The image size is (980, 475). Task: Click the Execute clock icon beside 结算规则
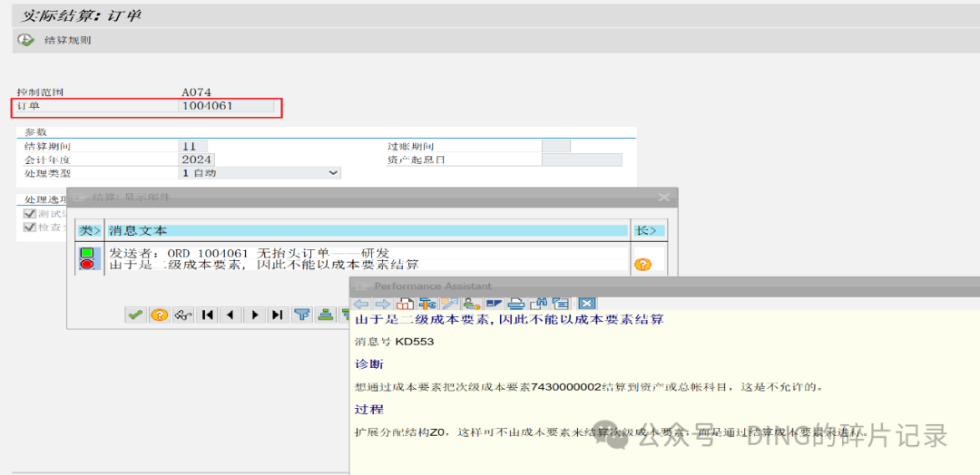point(25,40)
